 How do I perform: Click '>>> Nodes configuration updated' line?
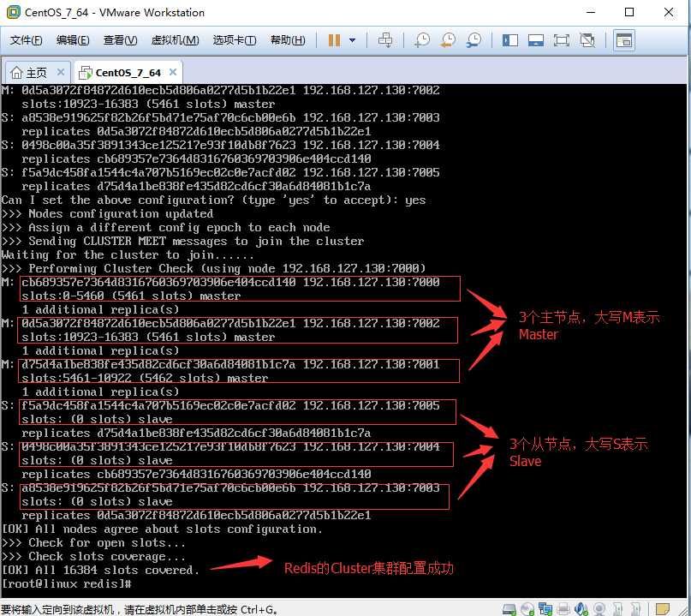coord(107,214)
